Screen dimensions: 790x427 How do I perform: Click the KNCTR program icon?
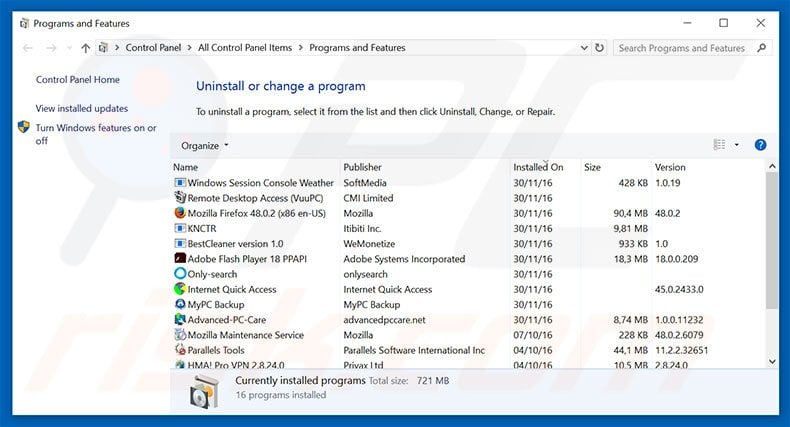tap(180, 228)
